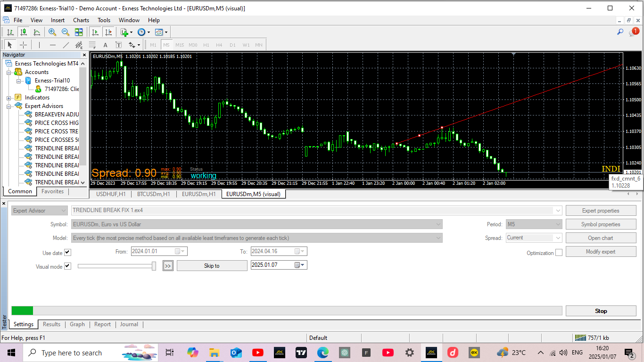Zoom out the chart with magnifier minus
The height and width of the screenshot is (362, 644).
[x=66, y=32]
